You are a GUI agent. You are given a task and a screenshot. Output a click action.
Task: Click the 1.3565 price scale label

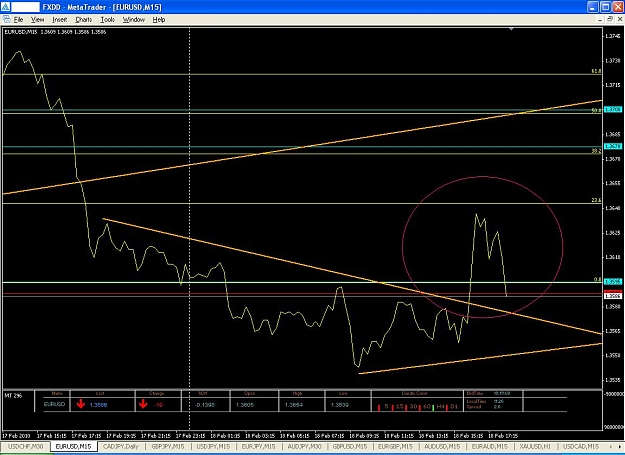pyautogui.click(x=613, y=331)
